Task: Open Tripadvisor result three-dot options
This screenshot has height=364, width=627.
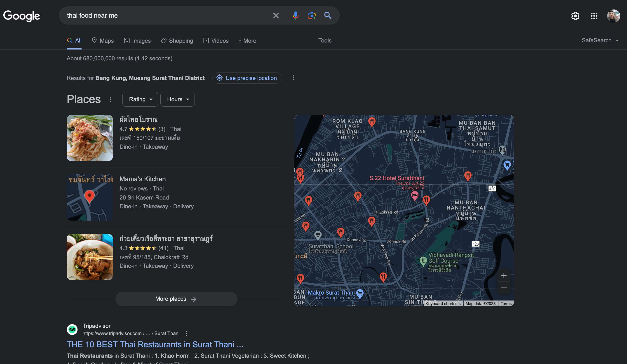Action: (x=186, y=333)
